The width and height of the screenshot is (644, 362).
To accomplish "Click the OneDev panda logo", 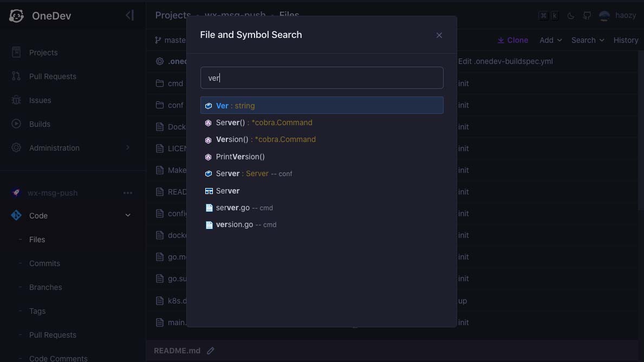I will [x=16, y=16].
